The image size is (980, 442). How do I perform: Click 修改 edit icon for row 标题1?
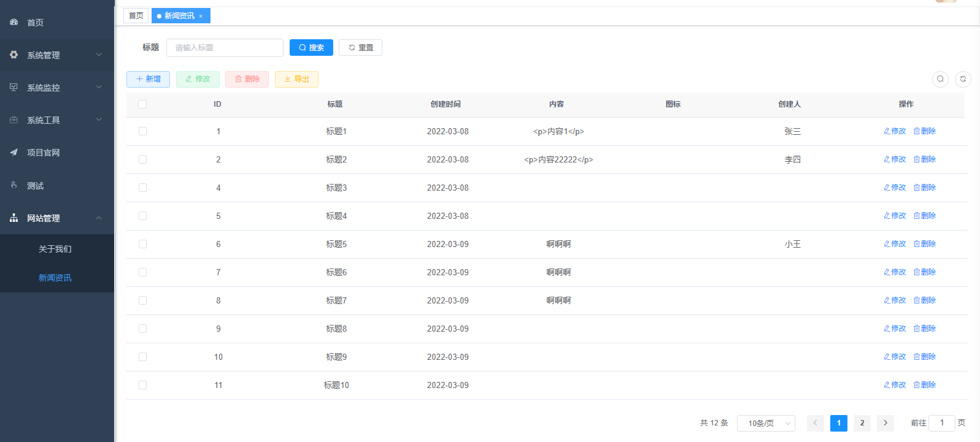887,131
